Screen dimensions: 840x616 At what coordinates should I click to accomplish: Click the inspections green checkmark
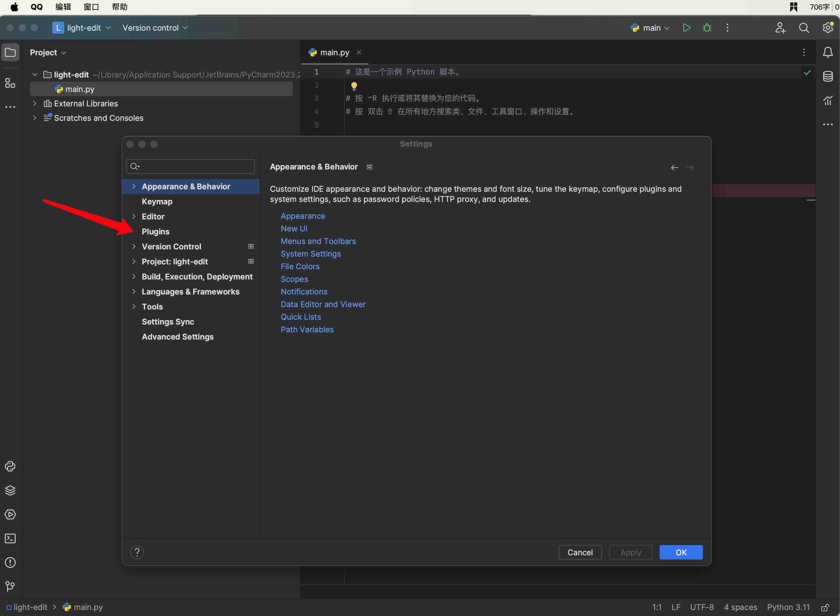(807, 72)
